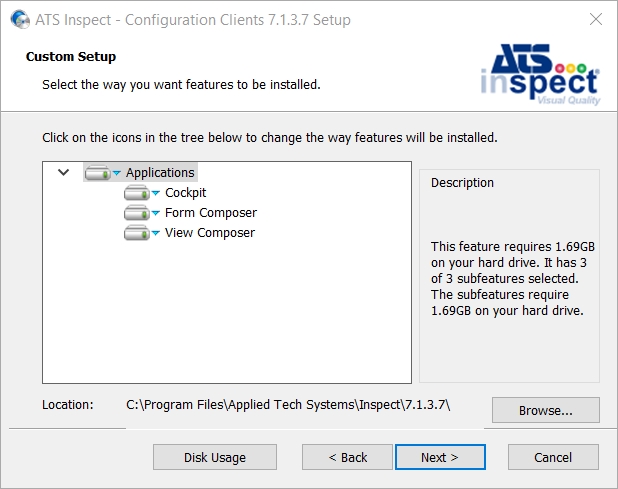
Task: Open the Disk Usage dialog
Action: [x=215, y=457]
